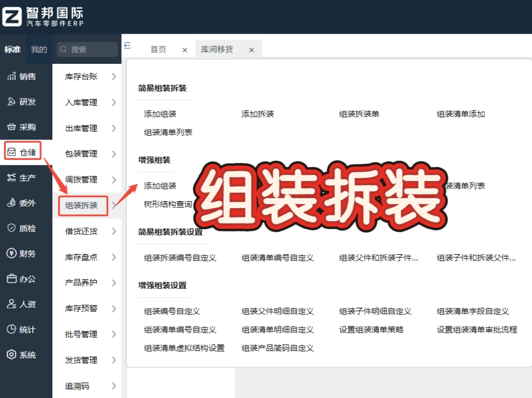Viewport: 532px width, 398px height.
Task: Open the 办公 briefcase icon
Action: click(11, 279)
